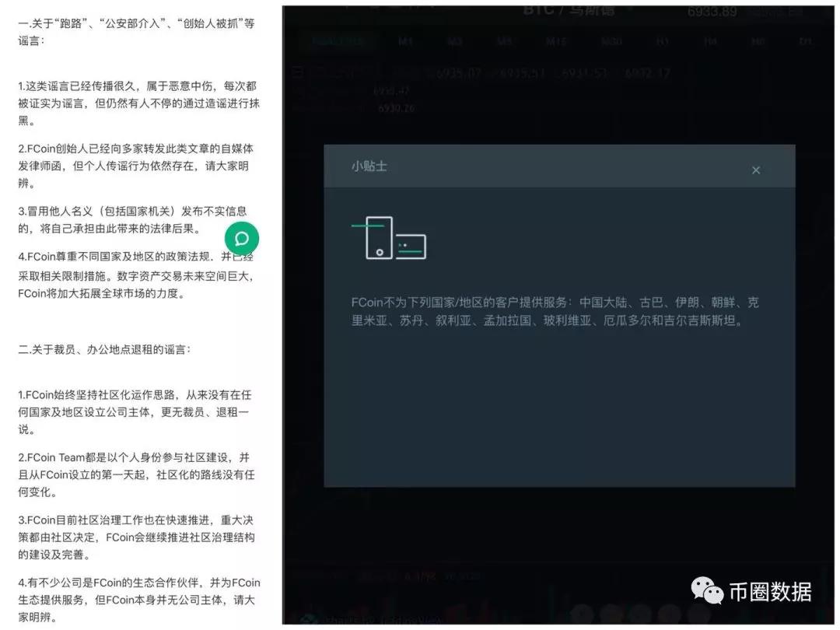Close the 小贴士 tips dialog
The height and width of the screenshot is (630, 840).
[756, 170]
